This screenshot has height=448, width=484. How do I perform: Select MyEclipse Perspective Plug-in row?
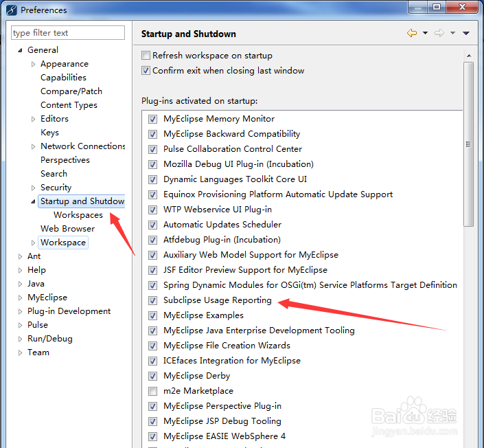[222, 406]
